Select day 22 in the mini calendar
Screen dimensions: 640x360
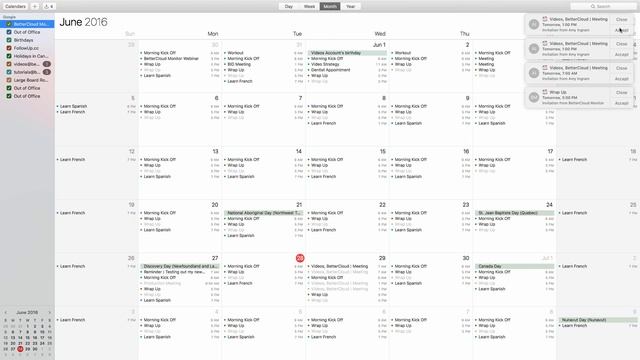point(28,343)
